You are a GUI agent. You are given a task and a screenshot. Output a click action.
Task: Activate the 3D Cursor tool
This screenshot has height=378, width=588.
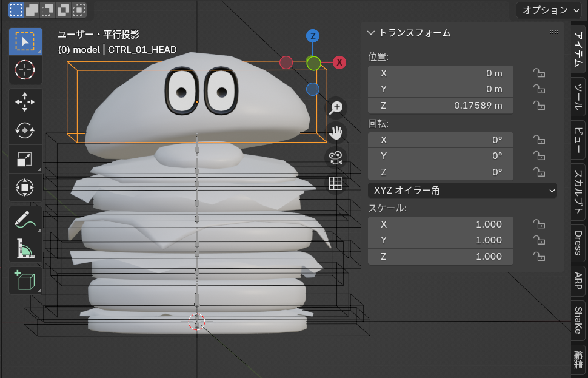click(x=25, y=70)
